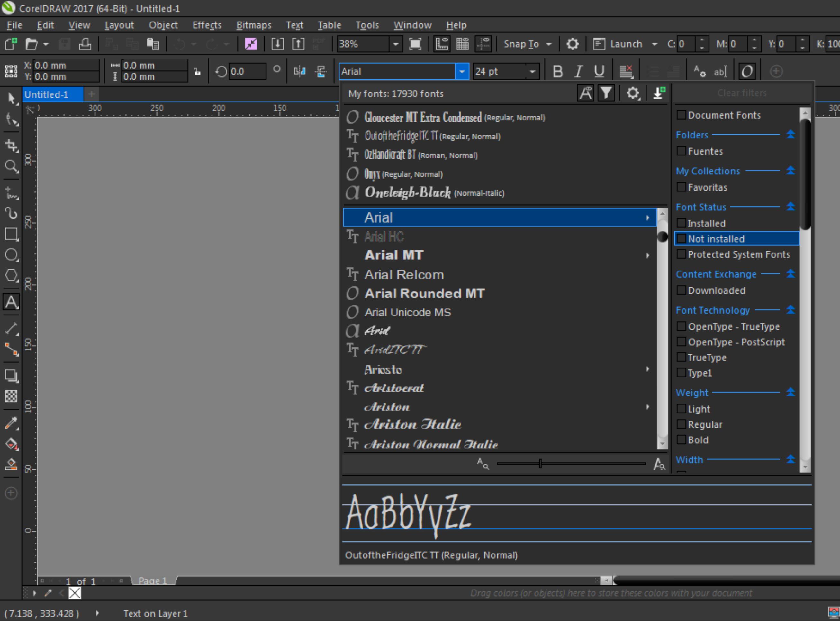Choose Arial Rounded MT font
The height and width of the screenshot is (621, 840).
500,294
